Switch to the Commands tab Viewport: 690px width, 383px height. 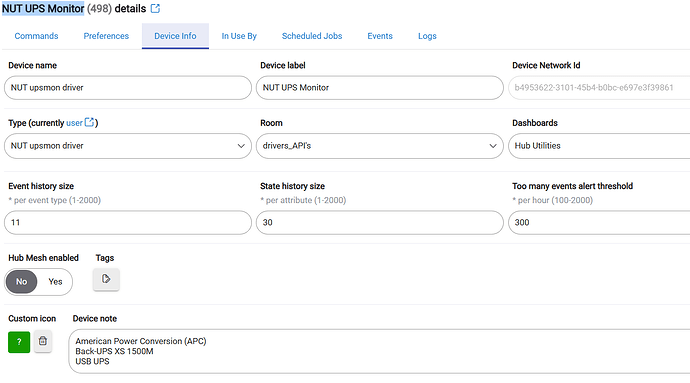pyautogui.click(x=36, y=36)
